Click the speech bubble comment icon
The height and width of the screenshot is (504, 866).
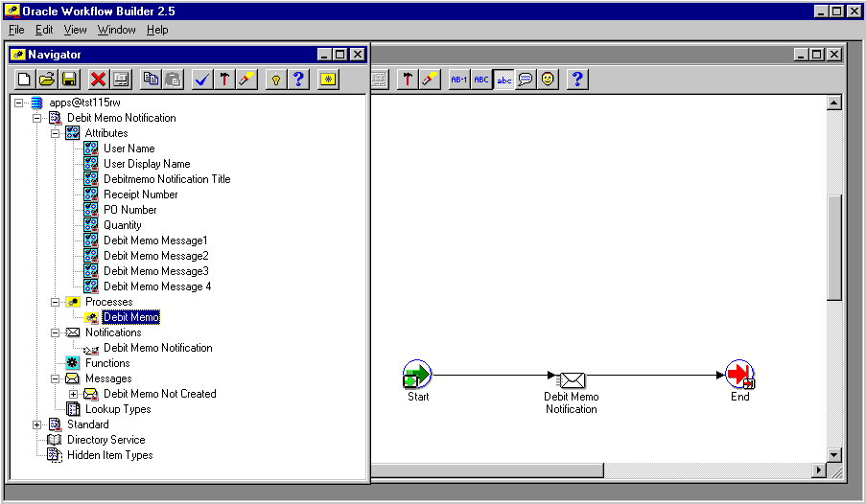526,80
